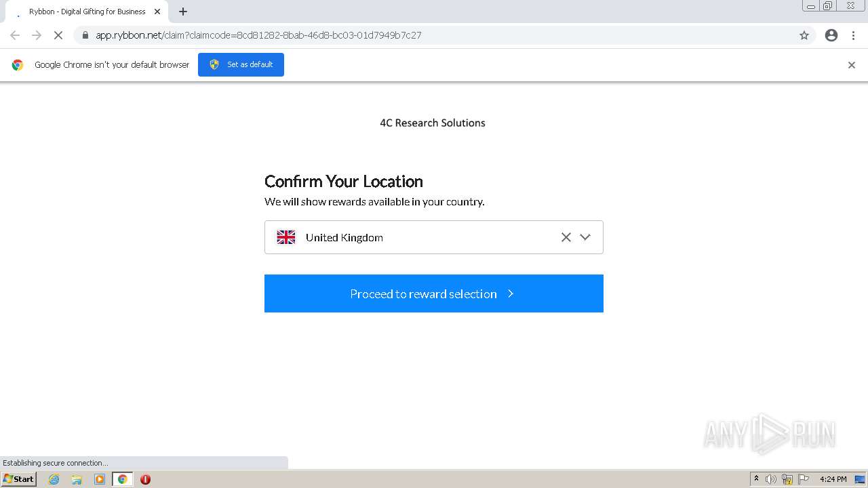
Task: Click the red stop-sign taskbar icon
Action: tap(145, 479)
